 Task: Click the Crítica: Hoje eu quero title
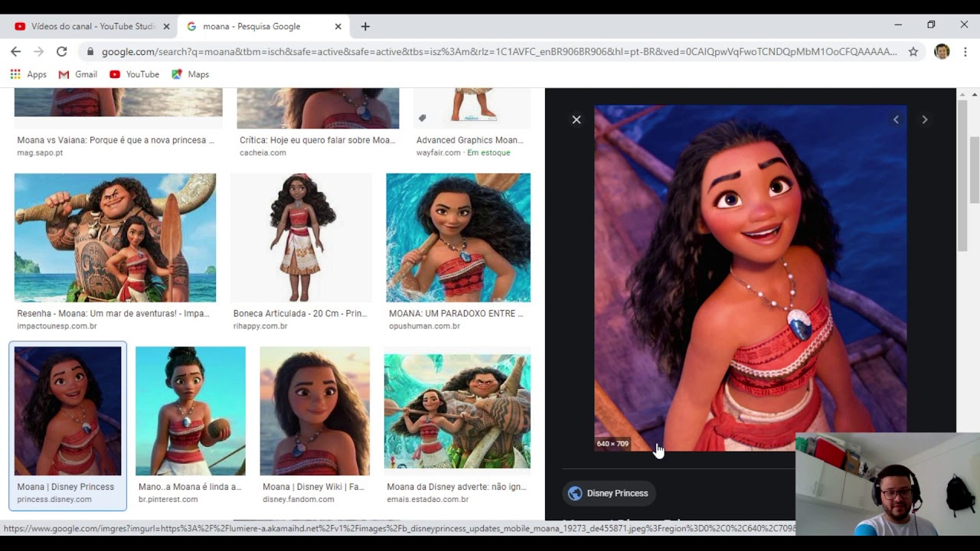[x=317, y=140]
